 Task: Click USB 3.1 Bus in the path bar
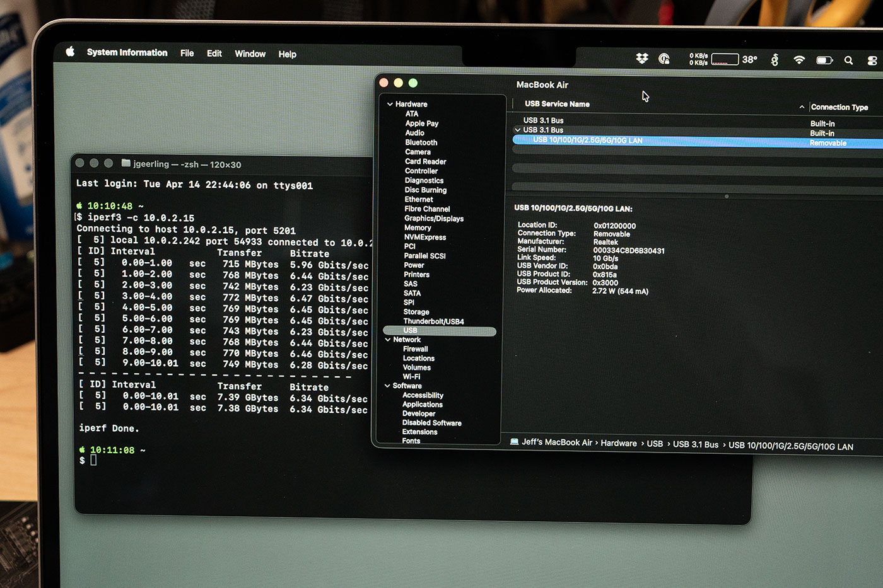(695, 444)
